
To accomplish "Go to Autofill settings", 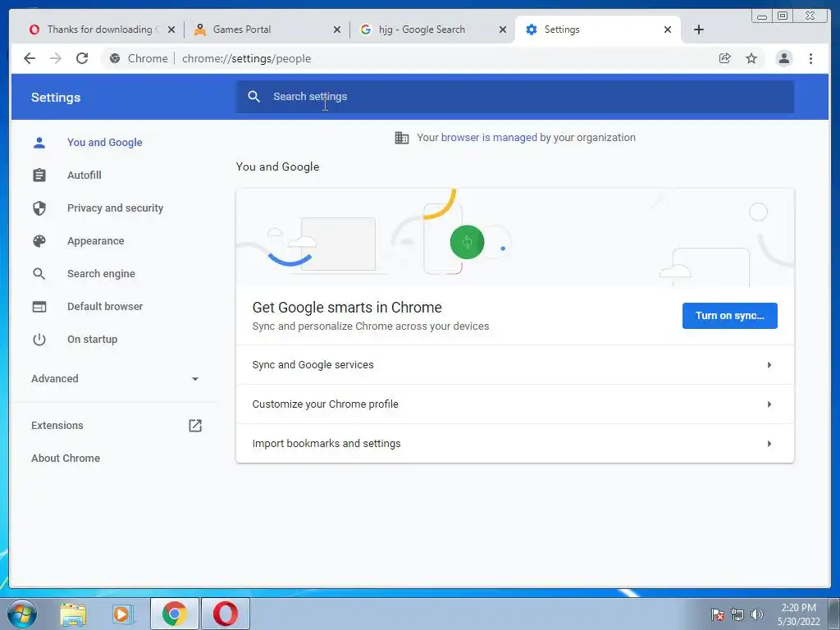I will 84,176.
